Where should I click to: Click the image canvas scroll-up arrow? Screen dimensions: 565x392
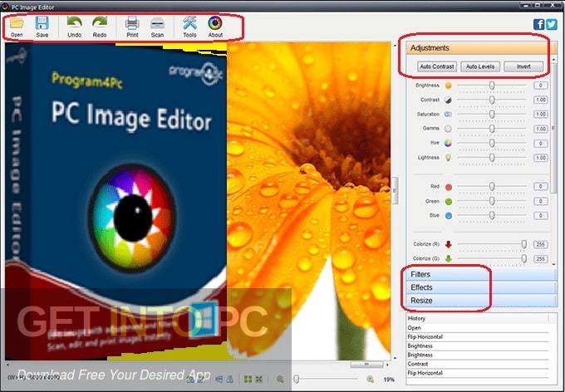394,46
